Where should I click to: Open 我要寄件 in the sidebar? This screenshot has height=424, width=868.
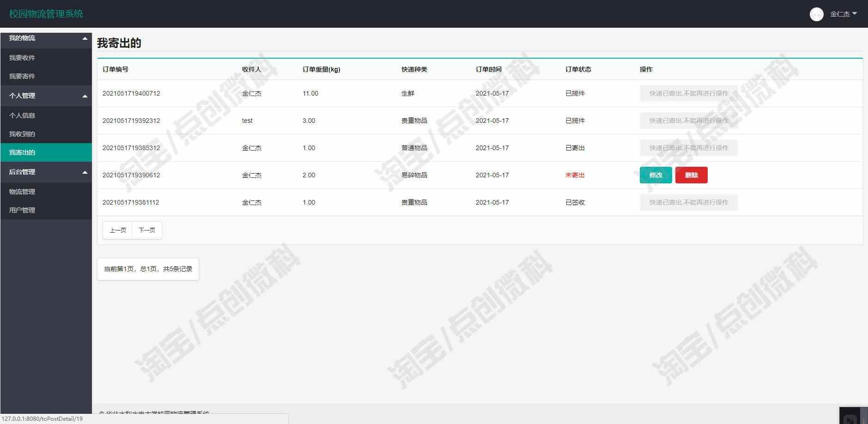(x=46, y=76)
